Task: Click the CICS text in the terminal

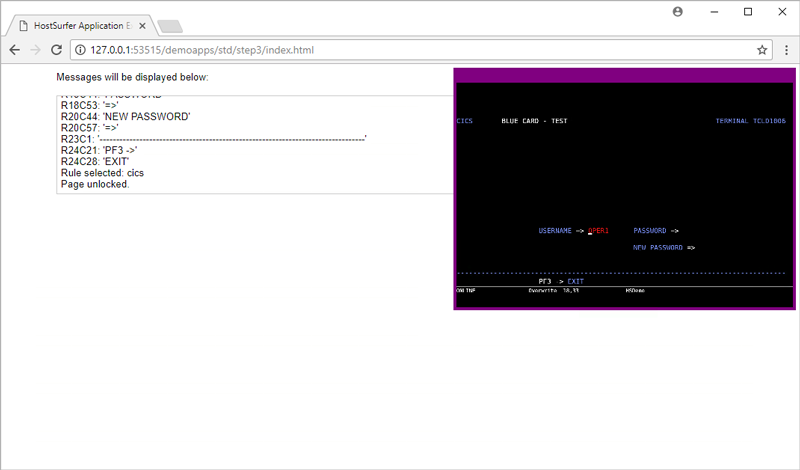Action: tap(465, 121)
